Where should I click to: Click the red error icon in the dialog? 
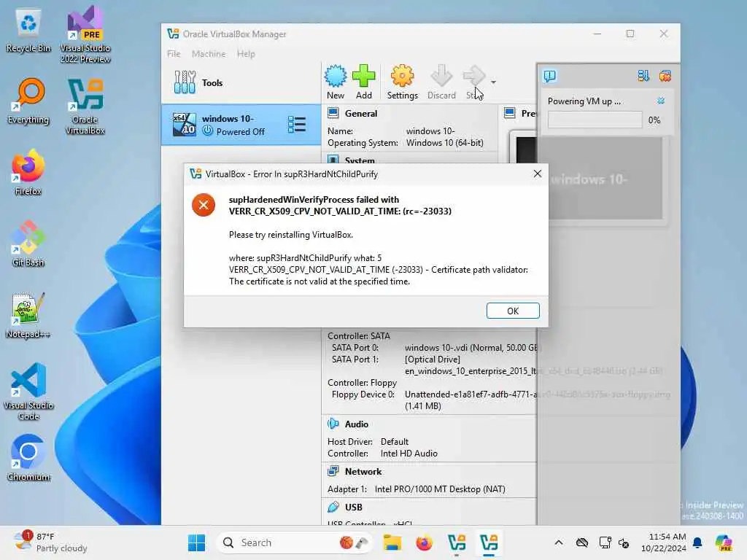click(204, 205)
